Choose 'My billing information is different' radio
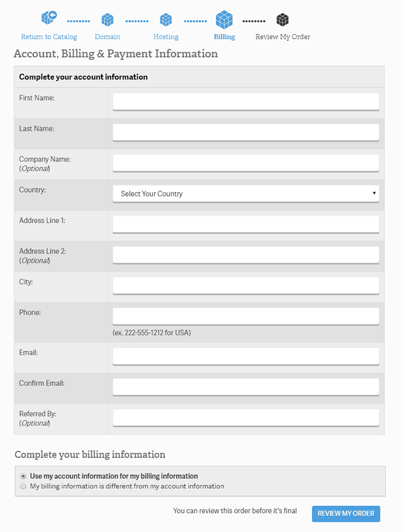 click(x=23, y=486)
